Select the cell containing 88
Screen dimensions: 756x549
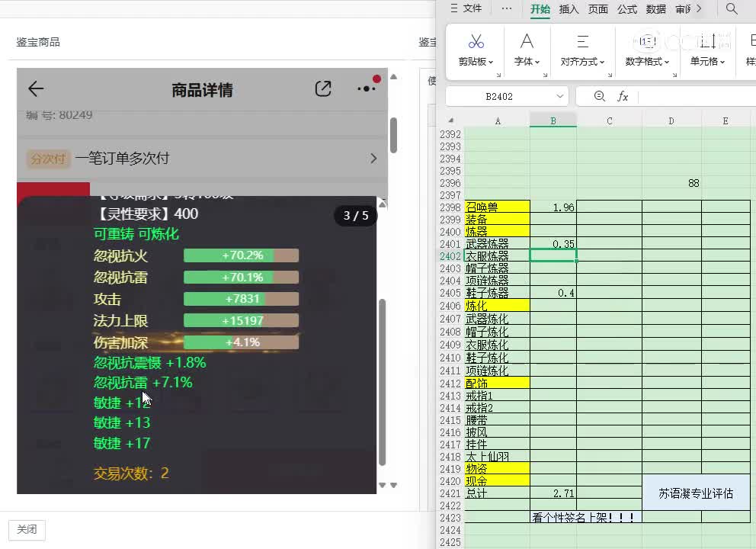click(671, 183)
